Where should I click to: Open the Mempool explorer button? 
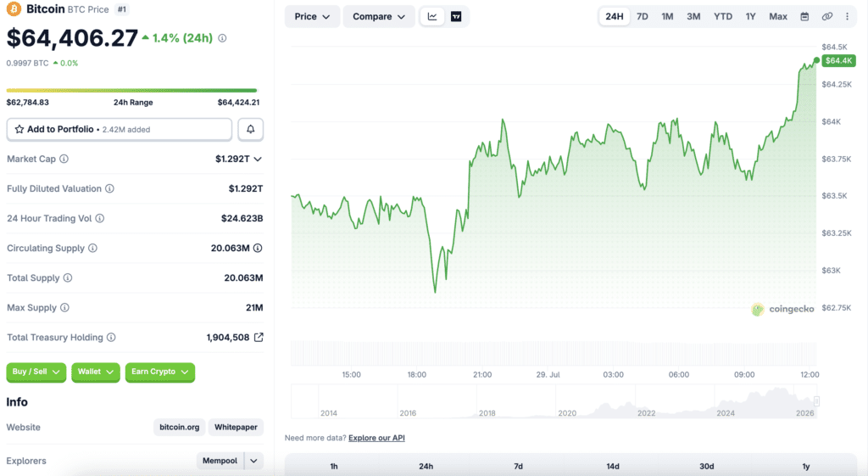click(x=220, y=461)
